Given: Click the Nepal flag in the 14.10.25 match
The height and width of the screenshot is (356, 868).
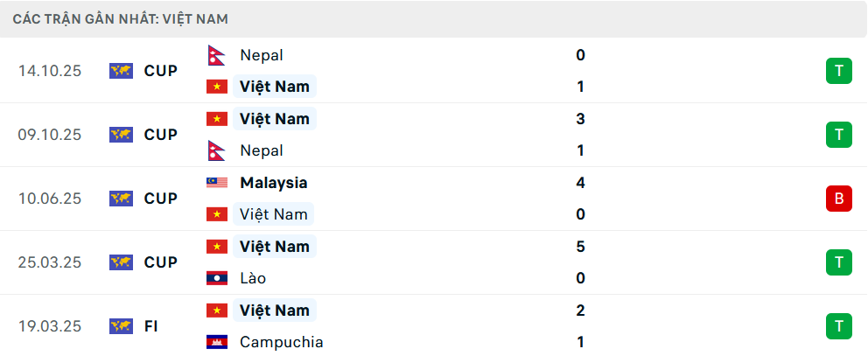Looking at the screenshot, I should click(216, 55).
